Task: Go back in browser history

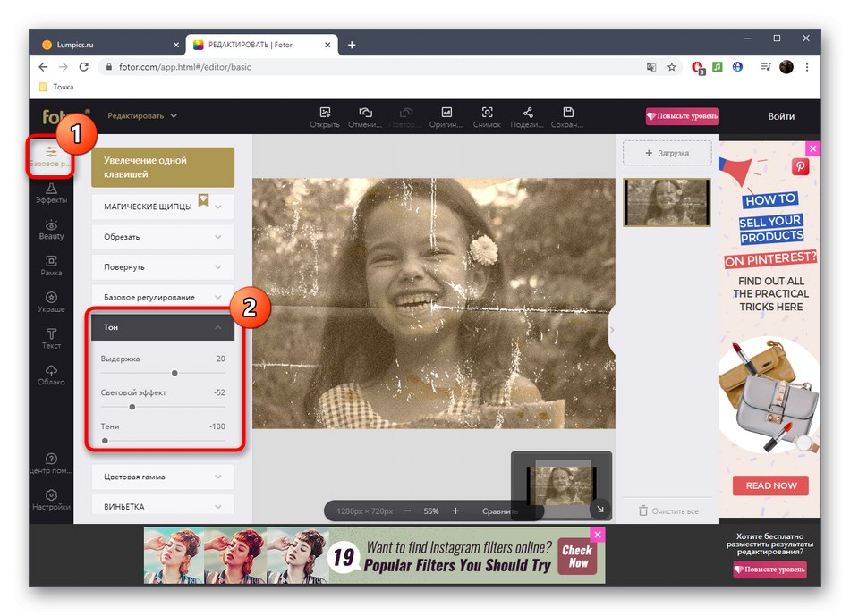Action: (43, 67)
